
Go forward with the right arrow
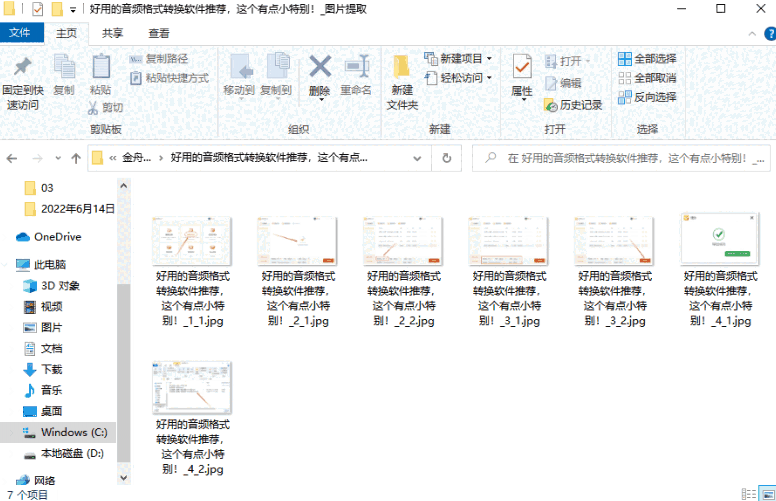pyautogui.click(x=37, y=158)
